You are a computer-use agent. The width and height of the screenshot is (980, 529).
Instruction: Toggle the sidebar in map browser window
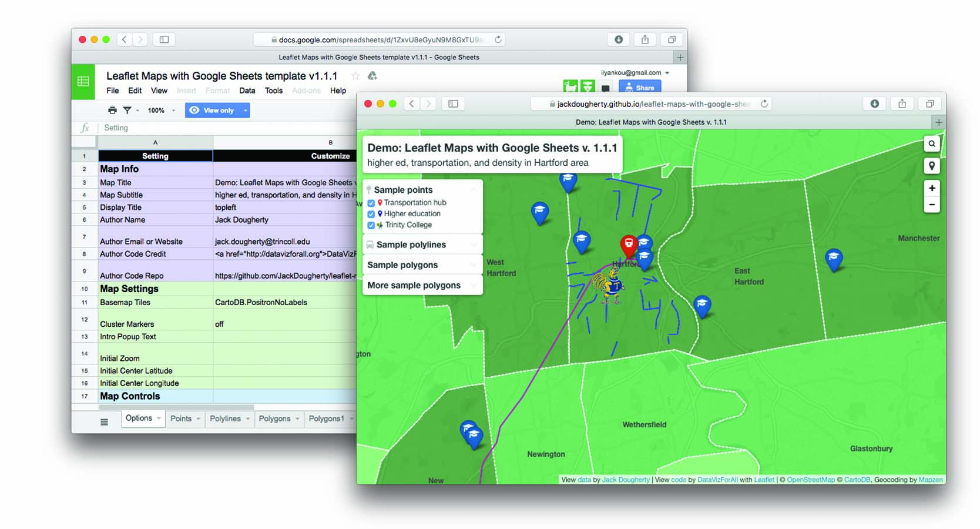point(453,103)
